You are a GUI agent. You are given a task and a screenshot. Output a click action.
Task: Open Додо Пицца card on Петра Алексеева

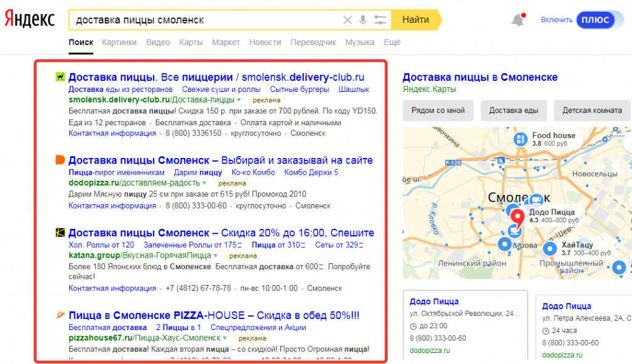(x=584, y=328)
